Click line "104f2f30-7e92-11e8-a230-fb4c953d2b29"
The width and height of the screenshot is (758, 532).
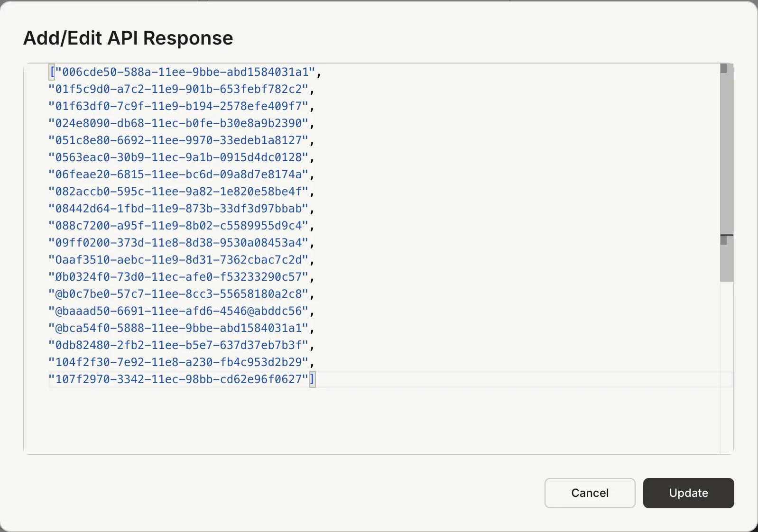(x=182, y=362)
